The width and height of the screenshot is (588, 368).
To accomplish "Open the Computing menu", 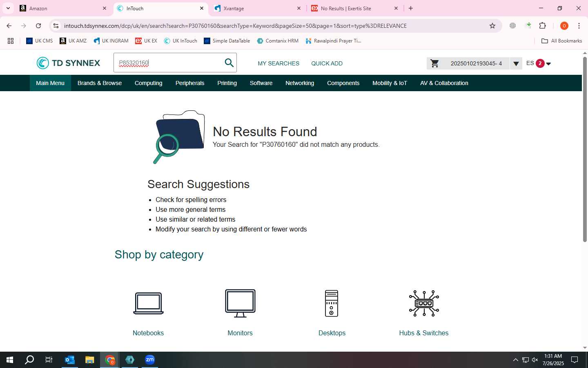I will [x=149, y=83].
